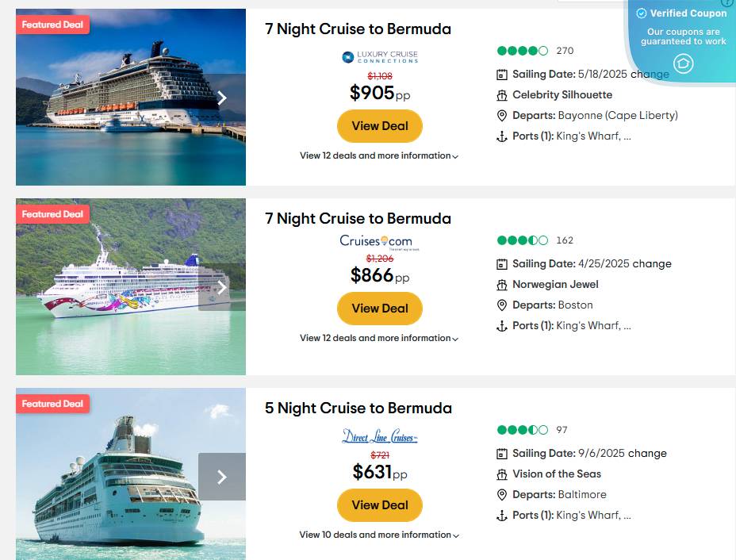Click next-image arrow on Celebrity Silhouette photo
The height and width of the screenshot is (560, 736).
pyautogui.click(x=222, y=98)
